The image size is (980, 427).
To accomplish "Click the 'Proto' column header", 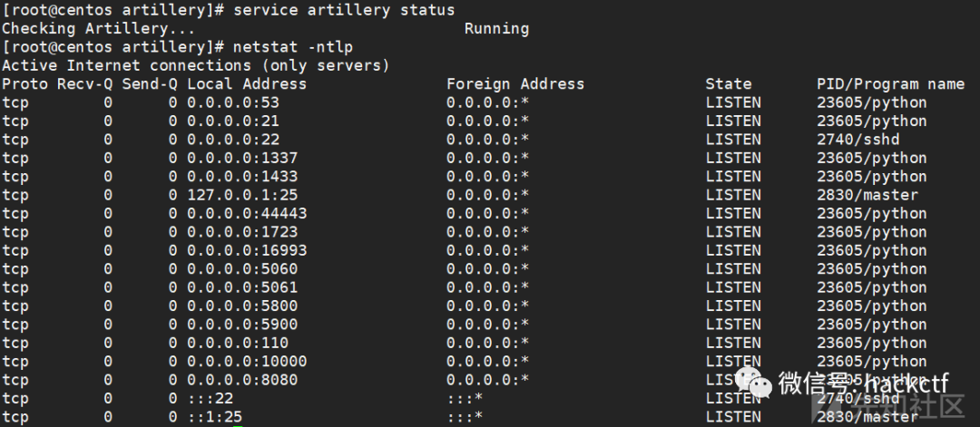I will 24,83.
